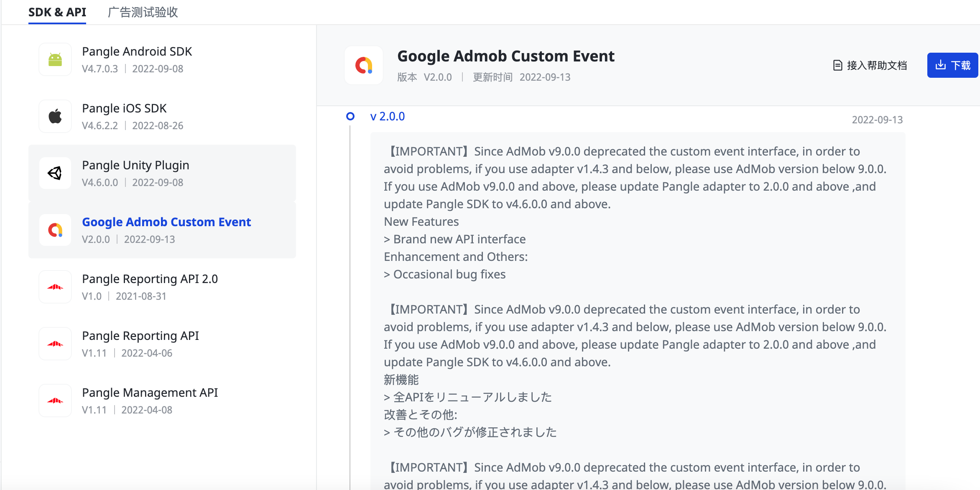Click the 改善とその他: line

point(421,415)
